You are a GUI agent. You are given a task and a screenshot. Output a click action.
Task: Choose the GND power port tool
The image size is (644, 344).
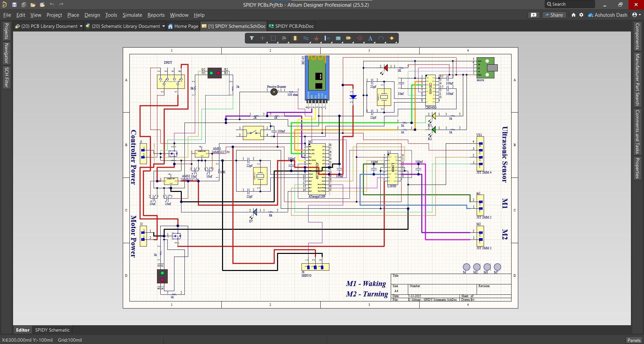pyautogui.click(x=316, y=38)
